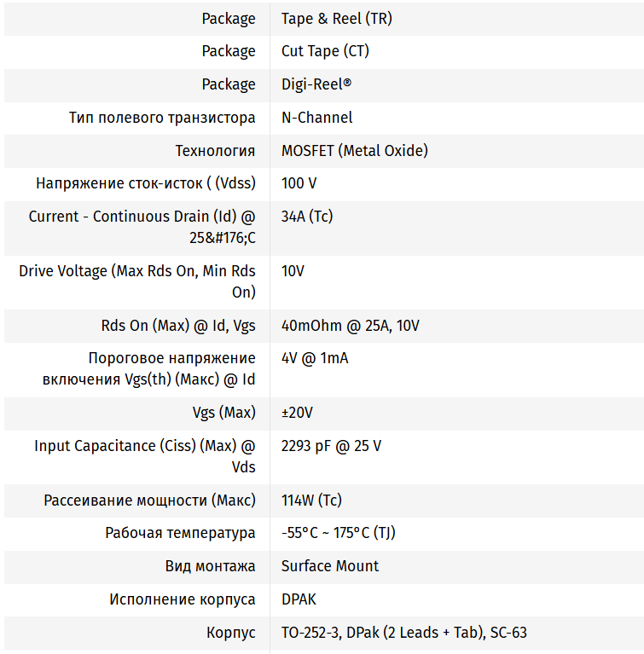Click the 100 V drain-source voltage value
This screenshot has height=654, width=644.
(299, 183)
